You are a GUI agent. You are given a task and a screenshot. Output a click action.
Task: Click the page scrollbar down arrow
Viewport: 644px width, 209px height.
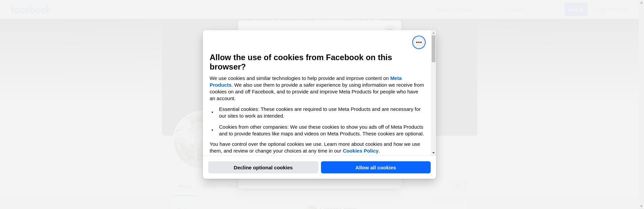pyautogui.click(x=641, y=206)
